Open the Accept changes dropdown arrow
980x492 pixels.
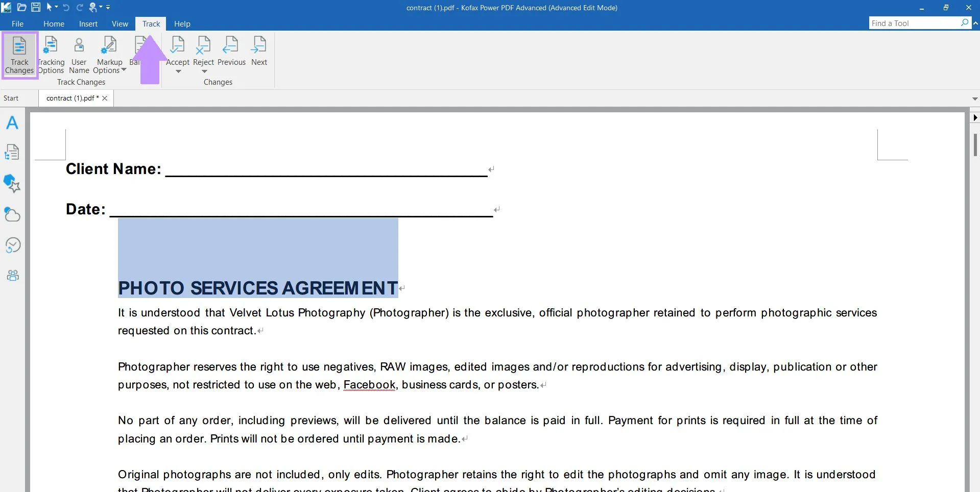178,71
